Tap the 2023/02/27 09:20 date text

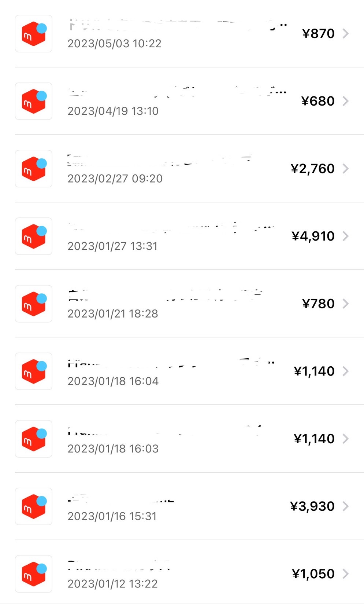coord(115,179)
